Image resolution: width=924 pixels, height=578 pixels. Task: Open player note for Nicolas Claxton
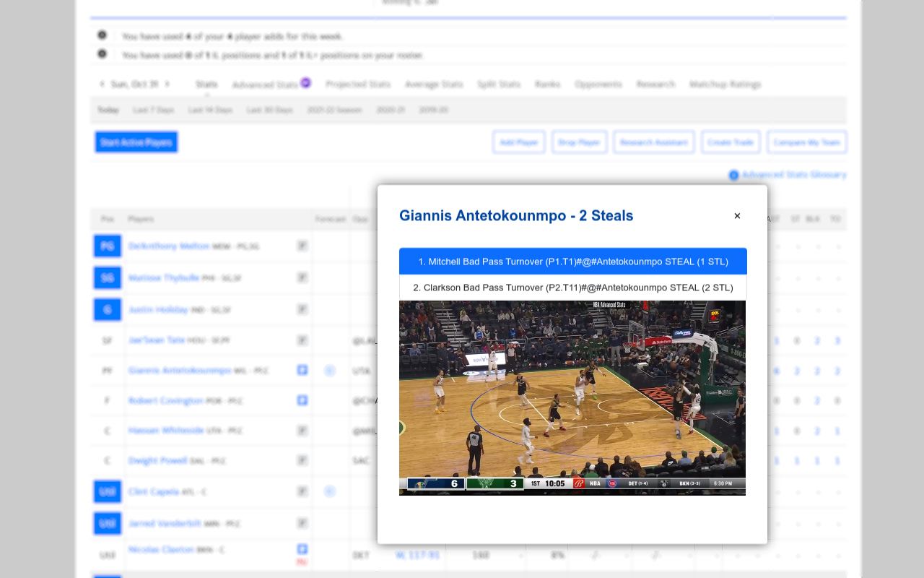pyautogui.click(x=302, y=549)
